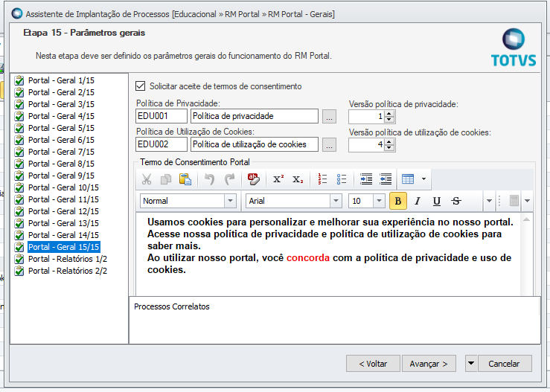Click the app icon in the title bar

tap(17, 13)
